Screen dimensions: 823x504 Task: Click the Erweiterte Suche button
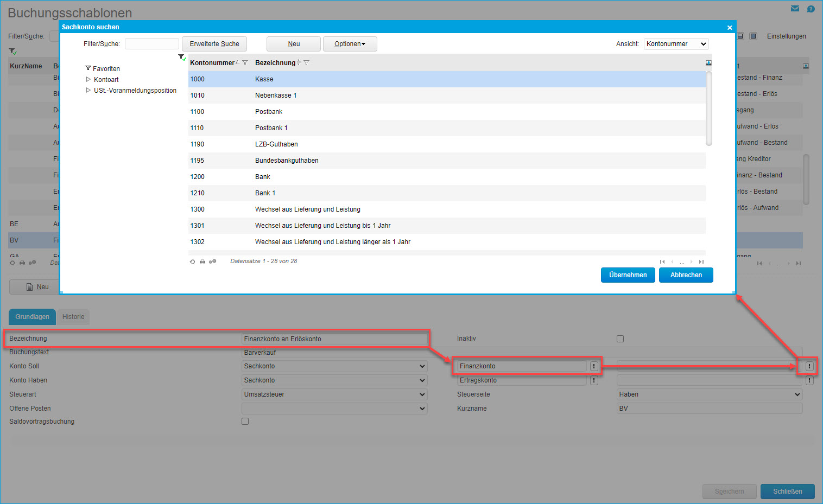pos(214,44)
